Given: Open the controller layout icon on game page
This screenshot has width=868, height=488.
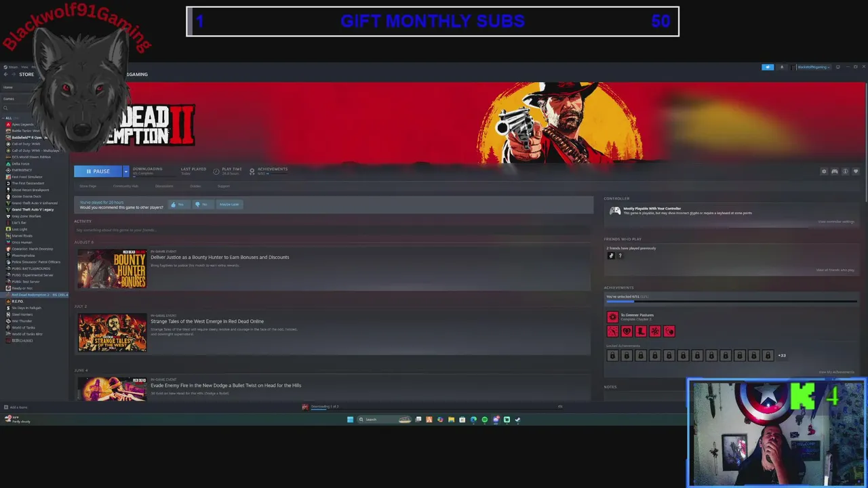Looking at the screenshot, I should 835,171.
